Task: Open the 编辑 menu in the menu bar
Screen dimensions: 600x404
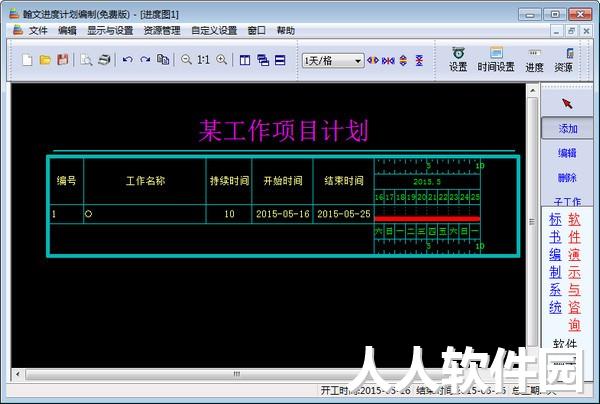Action: tap(67, 31)
